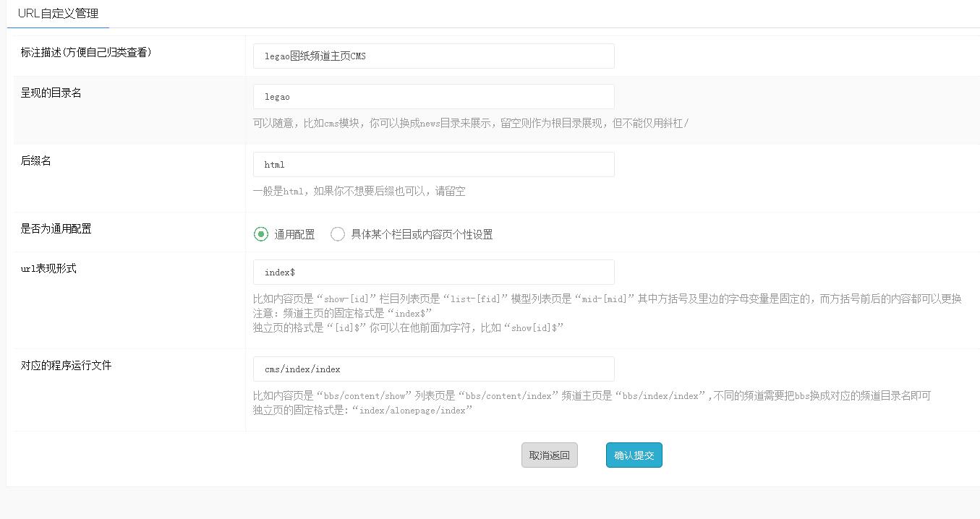Click the 呈现的目录名 field containing legao

[x=433, y=97]
